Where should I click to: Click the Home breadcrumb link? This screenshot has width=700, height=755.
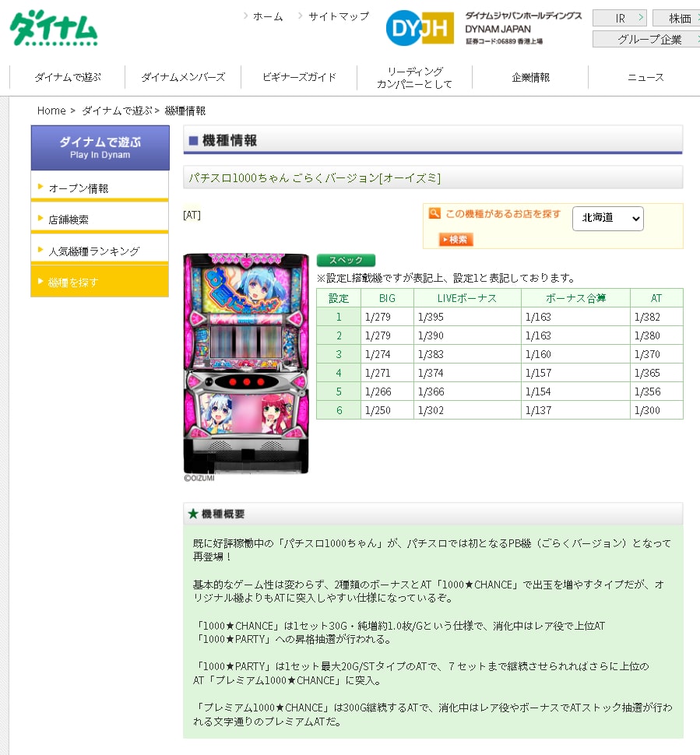(51, 111)
